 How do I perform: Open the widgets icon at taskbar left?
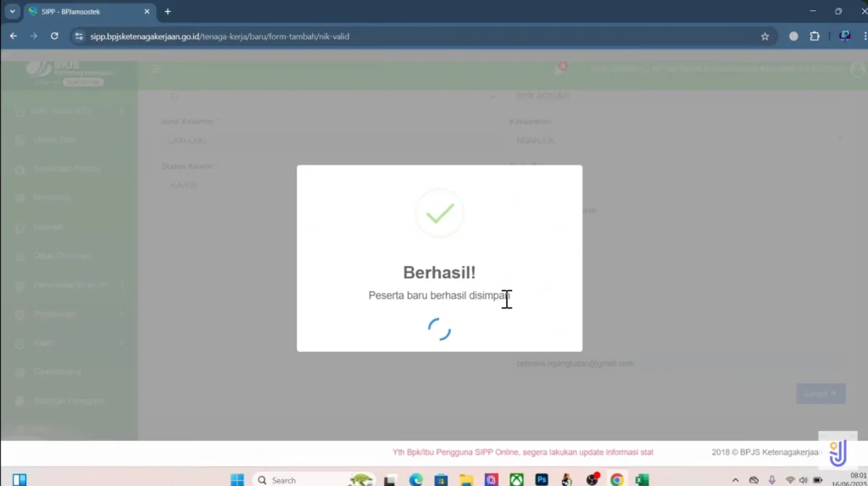point(19,480)
